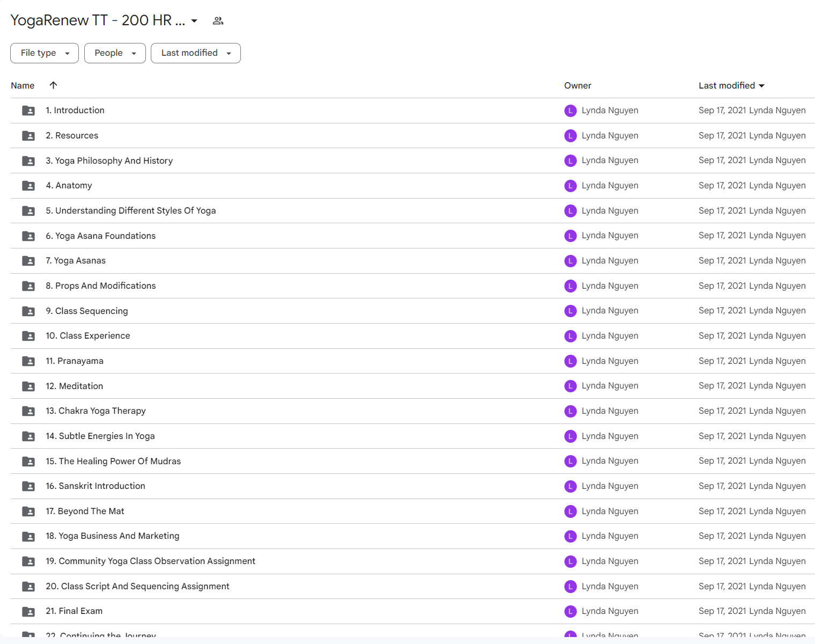Image resolution: width=815 pixels, height=644 pixels.
Task: Click folder icon for 9. Class Sequencing
Action: click(28, 311)
